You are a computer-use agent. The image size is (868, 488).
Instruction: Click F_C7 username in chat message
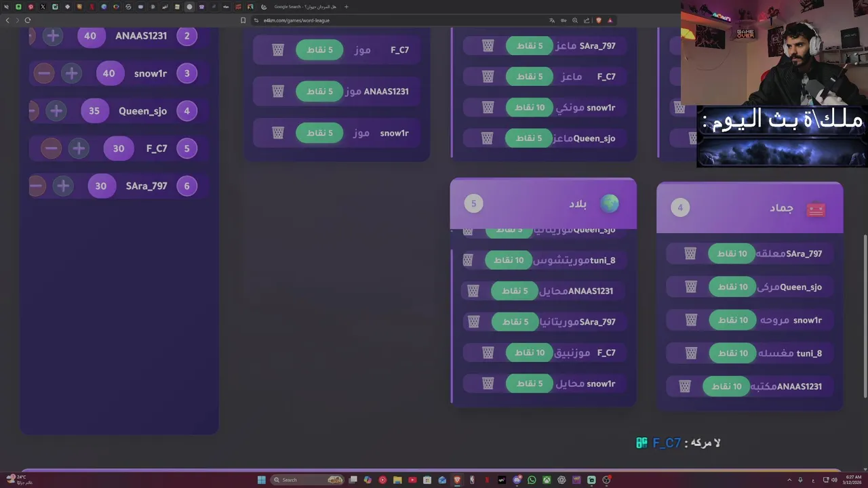(x=667, y=443)
